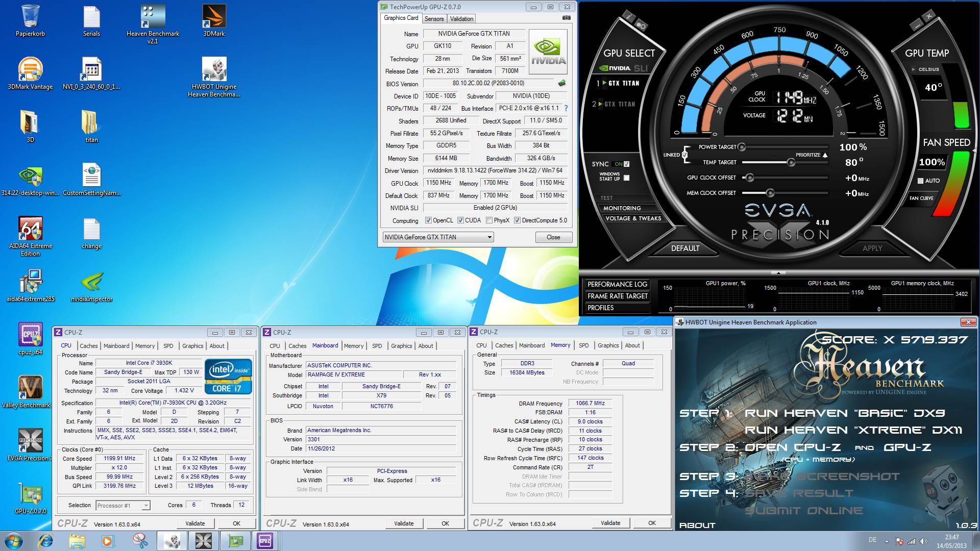Launch Valley Benchmark desktop shortcut
This screenshot has height=551, width=980.
coord(26,392)
